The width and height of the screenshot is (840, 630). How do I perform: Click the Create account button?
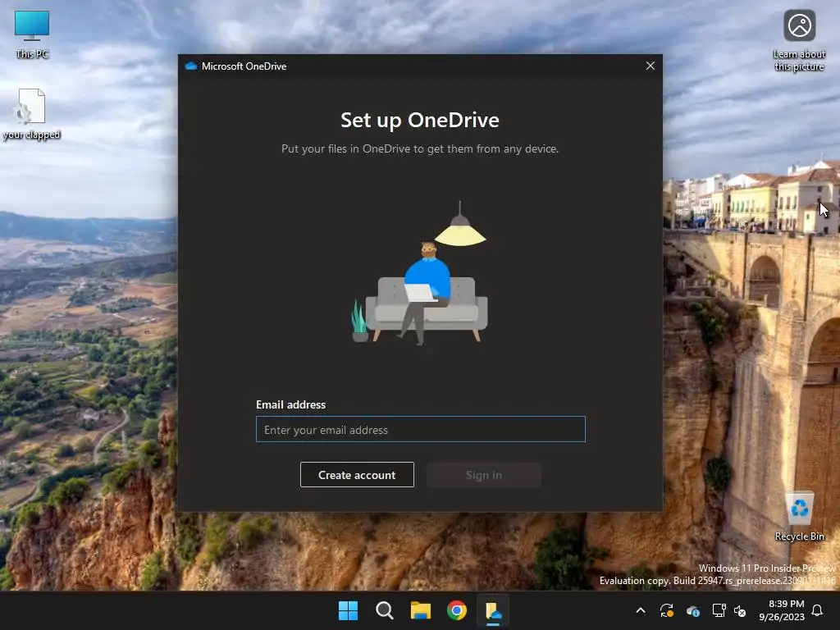tap(357, 475)
